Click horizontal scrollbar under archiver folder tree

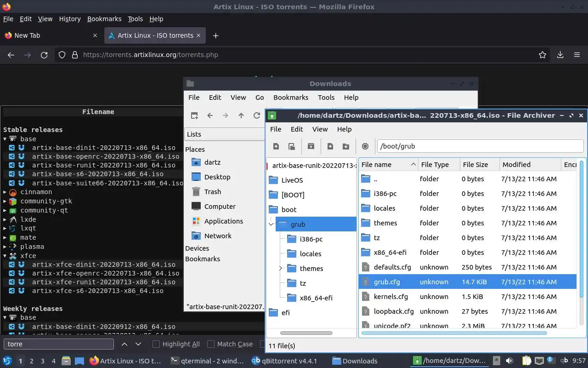306,333
